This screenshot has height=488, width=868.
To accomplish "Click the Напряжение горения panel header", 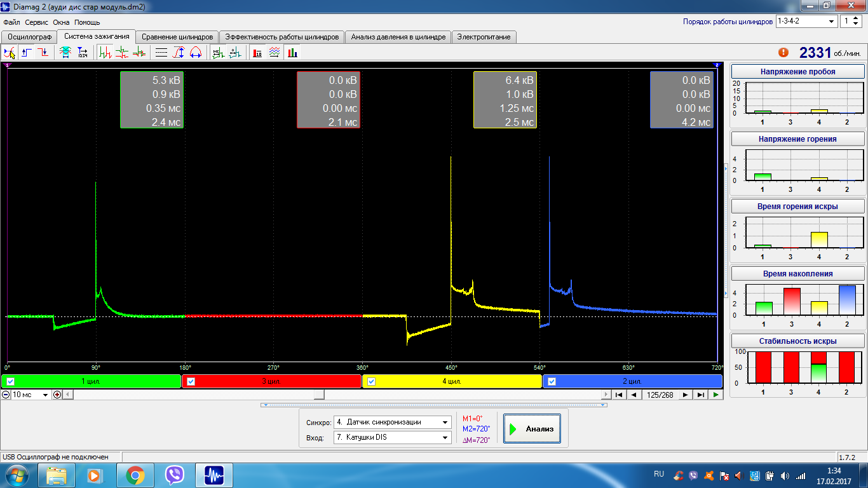I will point(797,139).
